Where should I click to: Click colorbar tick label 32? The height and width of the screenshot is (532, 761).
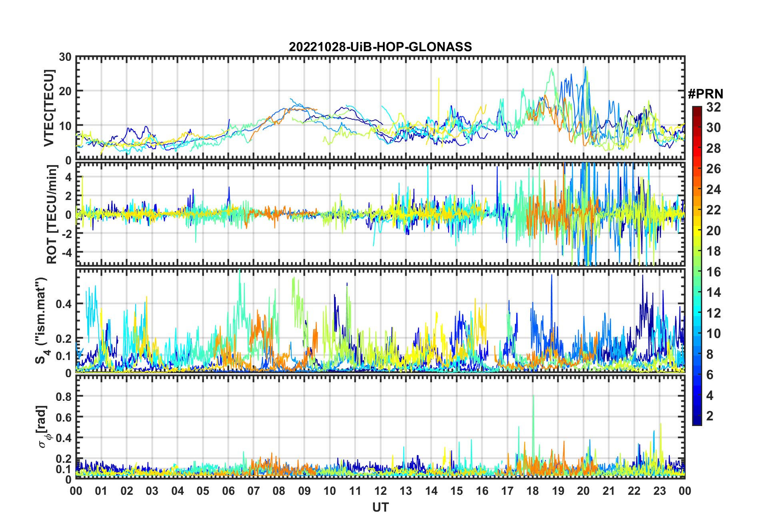(713, 107)
